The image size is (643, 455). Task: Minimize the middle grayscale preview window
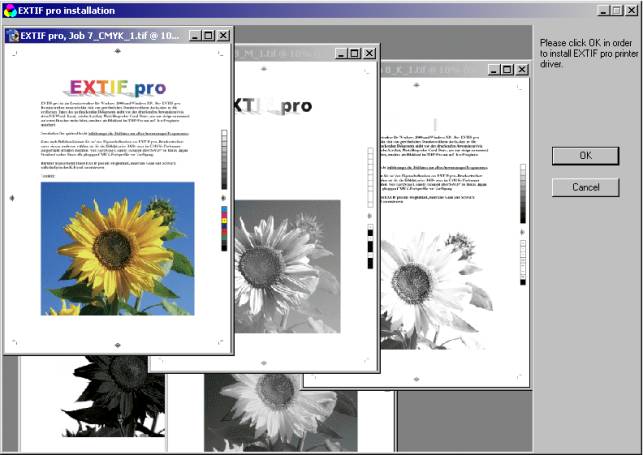(340, 52)
